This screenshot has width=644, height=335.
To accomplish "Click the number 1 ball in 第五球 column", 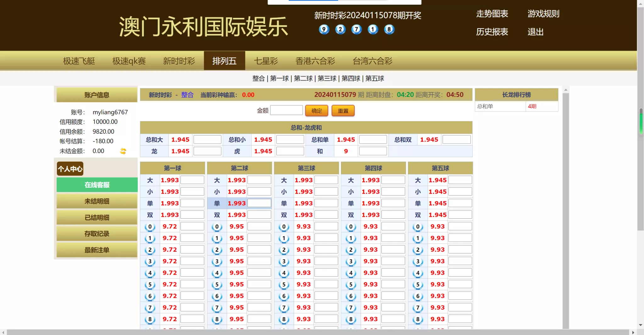I will (418, 238).
